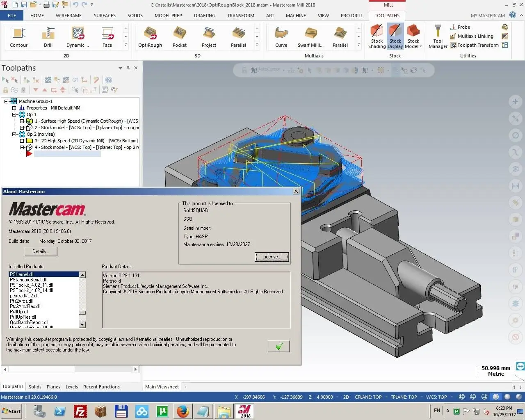Open MY MASTERCAM link
The height and width of the screenshot is (420, 525).
488,16
